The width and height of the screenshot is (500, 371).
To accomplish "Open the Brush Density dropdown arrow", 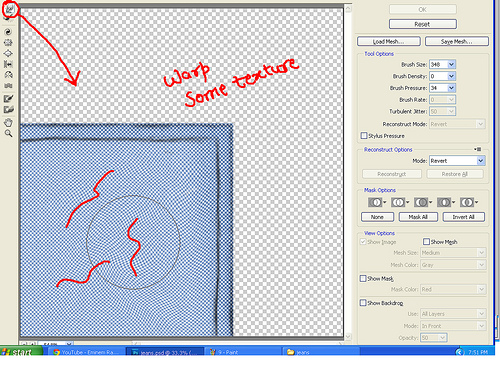I will [451, 76].
